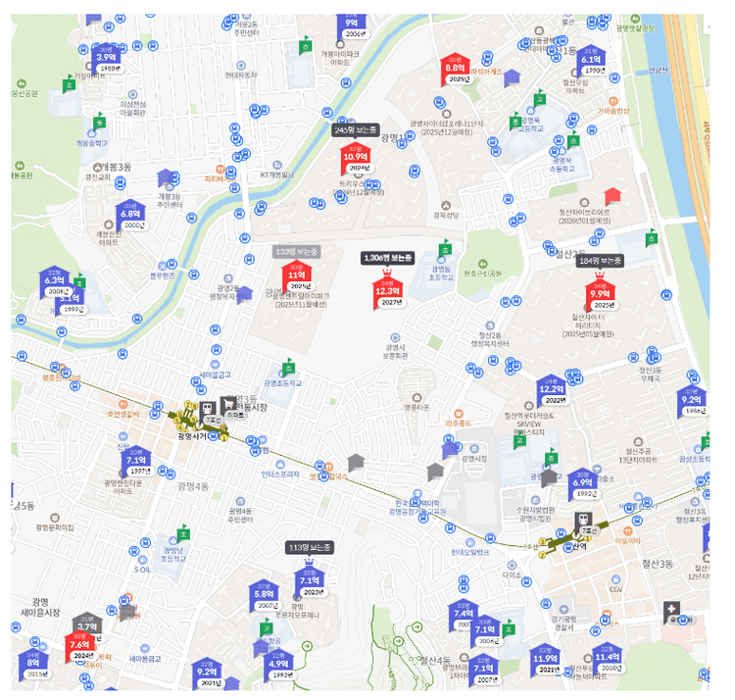Click the red 9.9억 2025년 marker
The image size is (735, 700).
(x=600, y=293)
